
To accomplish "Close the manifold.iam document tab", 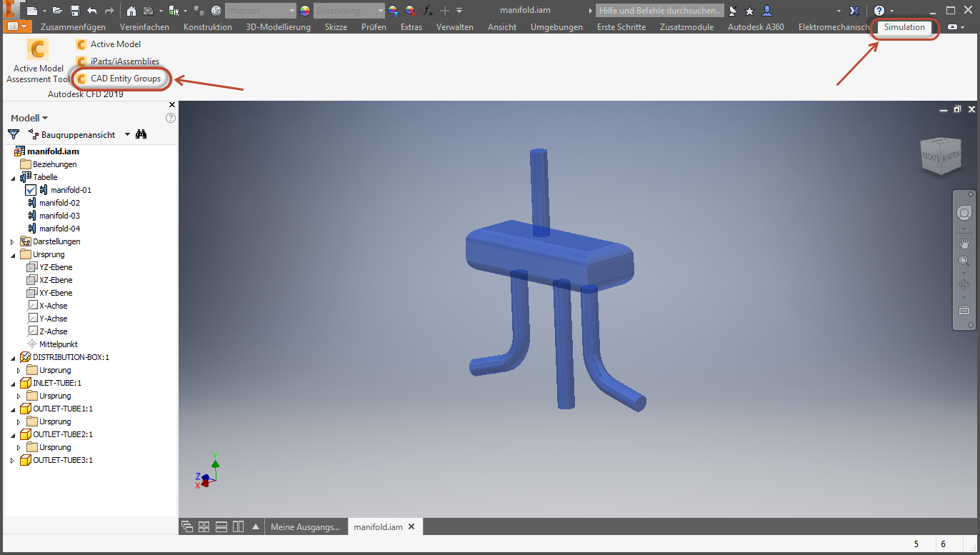I will click(411, 527).
